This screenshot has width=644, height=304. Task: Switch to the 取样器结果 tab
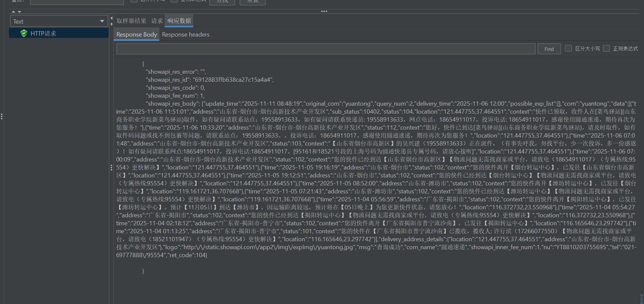click(x=131, y=21)
